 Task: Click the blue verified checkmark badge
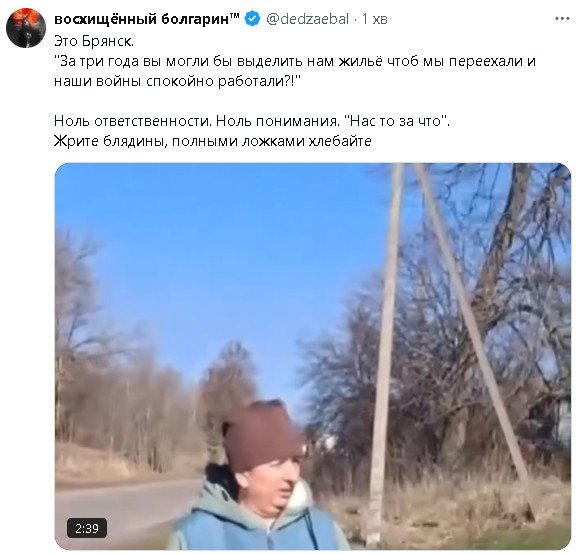pyautogui.click(x=252, y=19)
